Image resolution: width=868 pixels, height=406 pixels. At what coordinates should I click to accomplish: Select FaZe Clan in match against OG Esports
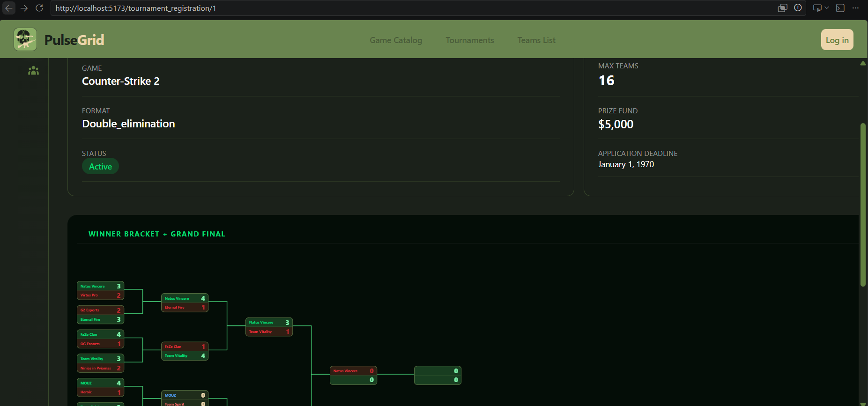click(100, 334)
